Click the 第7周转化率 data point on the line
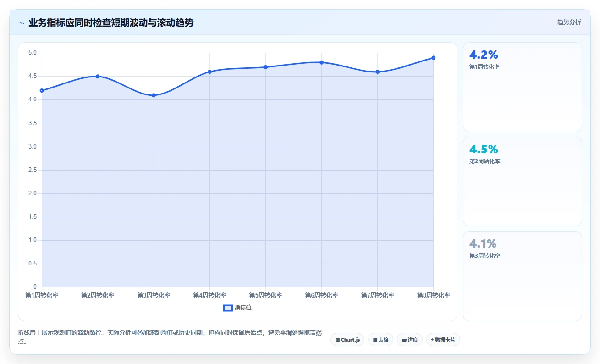600x364 pixels. pos(377,72)
